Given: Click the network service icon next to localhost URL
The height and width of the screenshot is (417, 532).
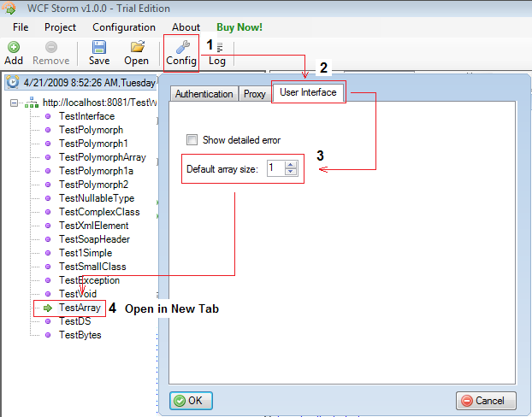Looking at the screenshot, I should click(x=32, y=102).
